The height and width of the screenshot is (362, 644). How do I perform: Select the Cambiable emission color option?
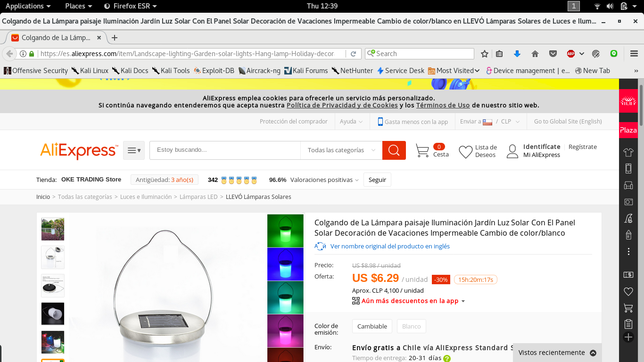(x=372, y=326)
